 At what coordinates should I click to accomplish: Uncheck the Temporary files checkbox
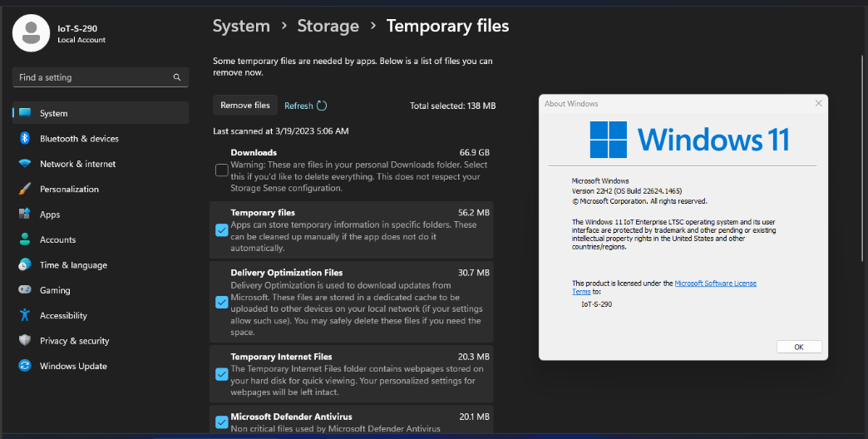tap(221, 230)
